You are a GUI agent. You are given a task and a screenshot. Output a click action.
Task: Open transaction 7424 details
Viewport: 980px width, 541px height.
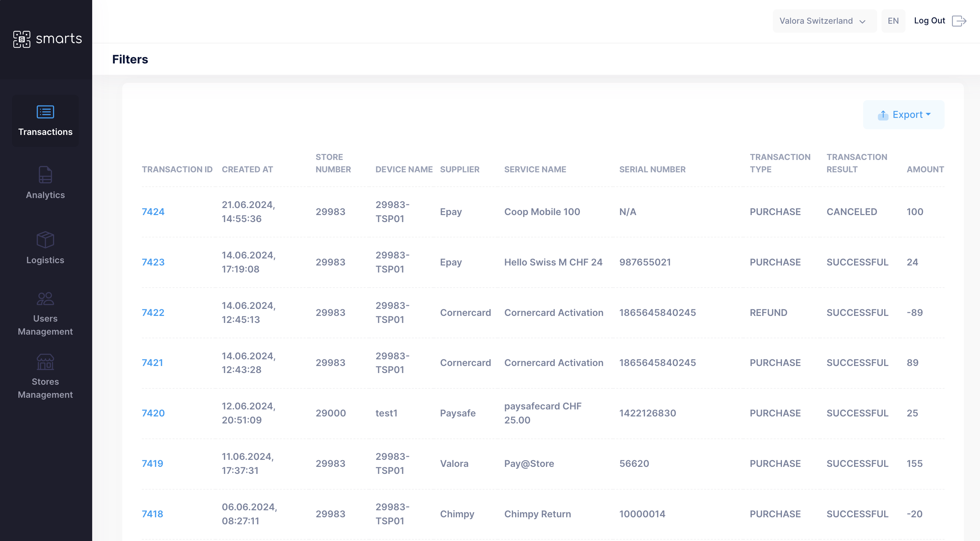153,211
